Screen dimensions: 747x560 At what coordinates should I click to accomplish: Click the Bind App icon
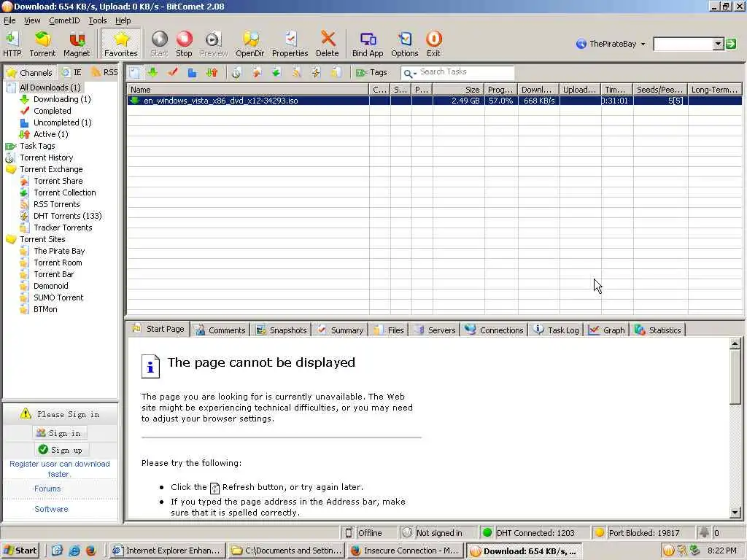pyautogui.click(x=368, y=44)
